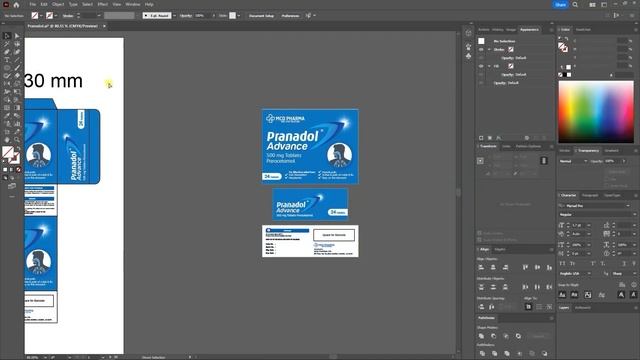Click the Preferences button

(290, 16)
